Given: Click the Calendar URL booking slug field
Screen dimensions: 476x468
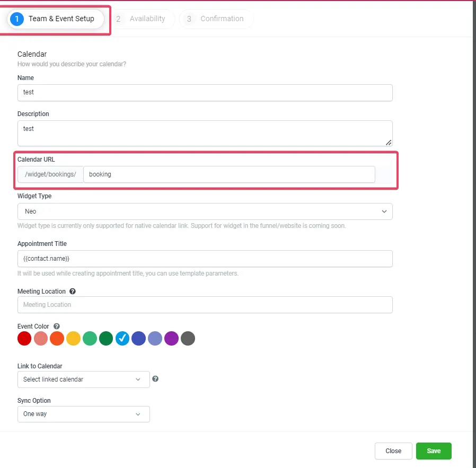Looking at the screenshot, I should pyautogui.click(x=229, y=174).
